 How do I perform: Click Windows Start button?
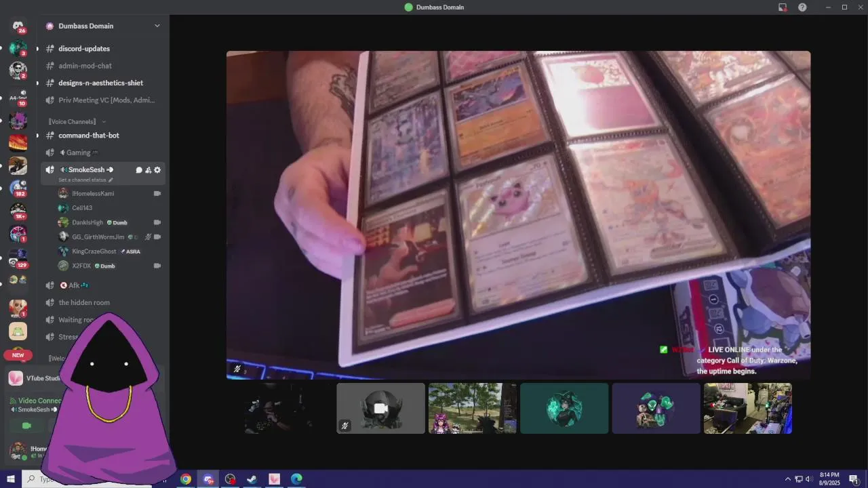11,479
